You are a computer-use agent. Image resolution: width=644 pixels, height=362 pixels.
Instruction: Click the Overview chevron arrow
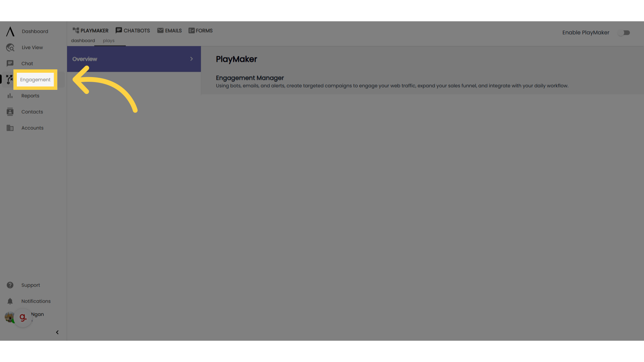[x=192, y=59]
